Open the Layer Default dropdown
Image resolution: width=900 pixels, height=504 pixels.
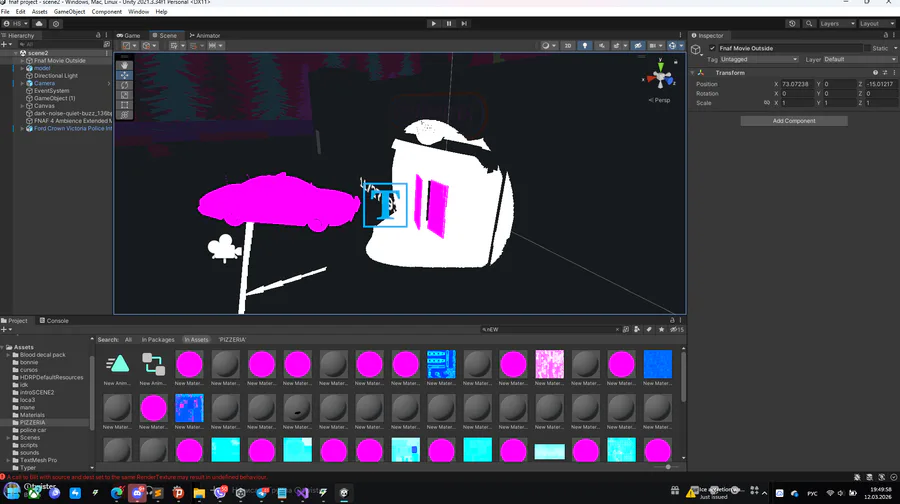859,60
